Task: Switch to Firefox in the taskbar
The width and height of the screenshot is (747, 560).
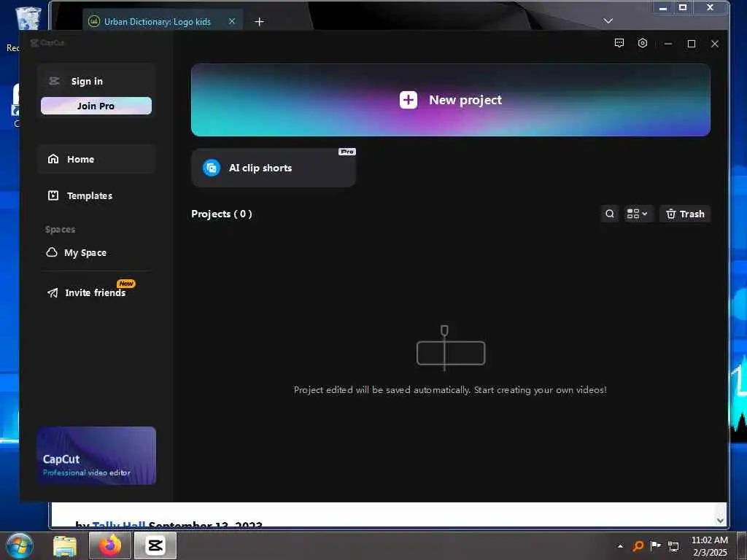Action: point(110,545)
